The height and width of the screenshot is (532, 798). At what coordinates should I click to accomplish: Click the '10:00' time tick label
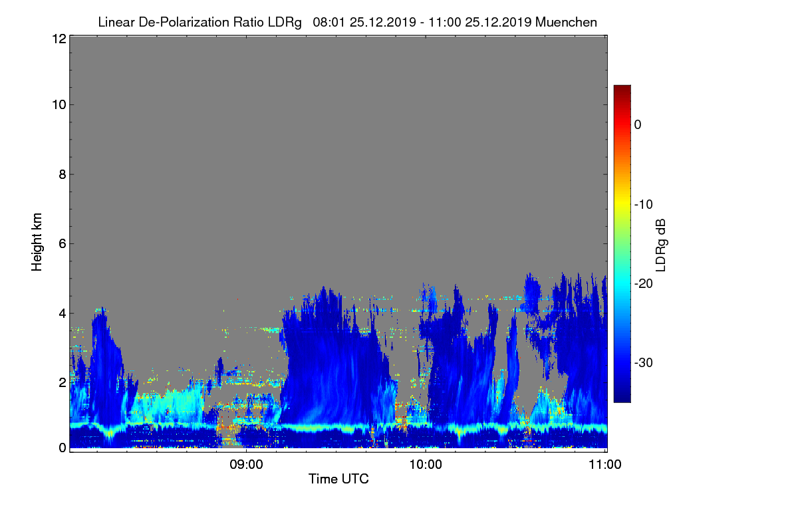[x=426, y=465]
